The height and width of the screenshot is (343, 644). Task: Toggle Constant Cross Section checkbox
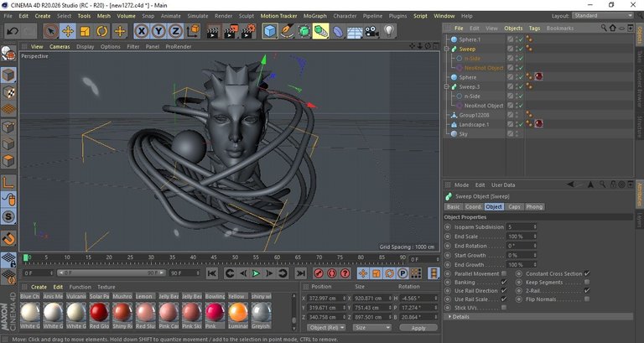click(x=587, y=273)
